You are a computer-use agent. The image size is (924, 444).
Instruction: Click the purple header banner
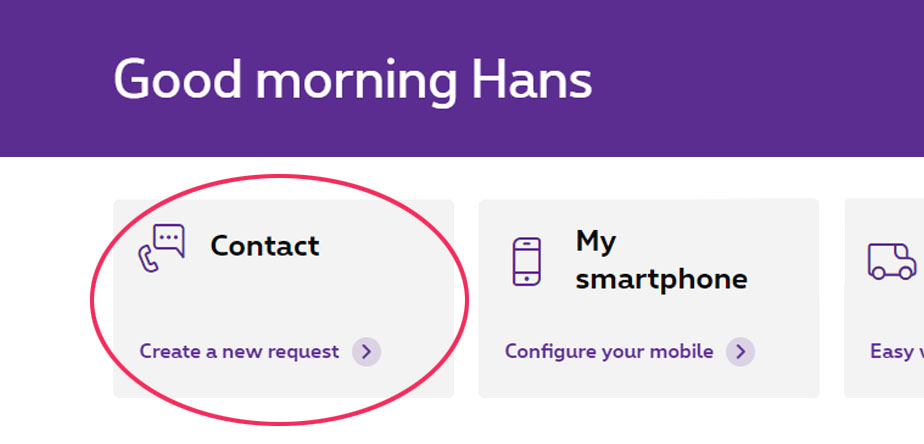(750, 80)
